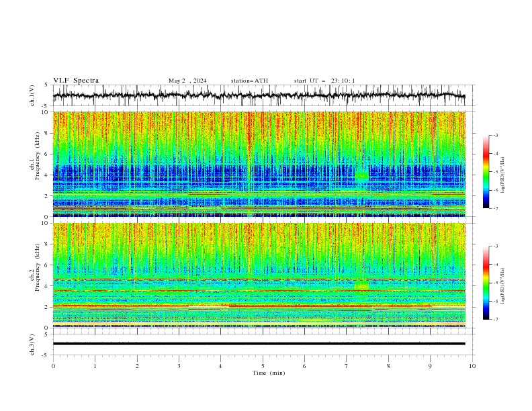This screenshot has height=411, width=532.
Task: Select the ch.2 "Frequency (kHz)" axis label
Action: point(38,267)
